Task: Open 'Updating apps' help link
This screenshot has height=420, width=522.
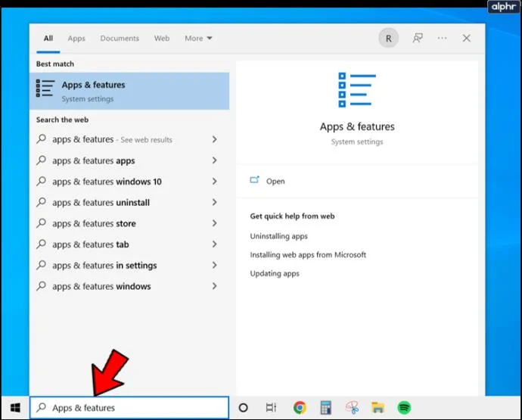Action: (275, 273)
